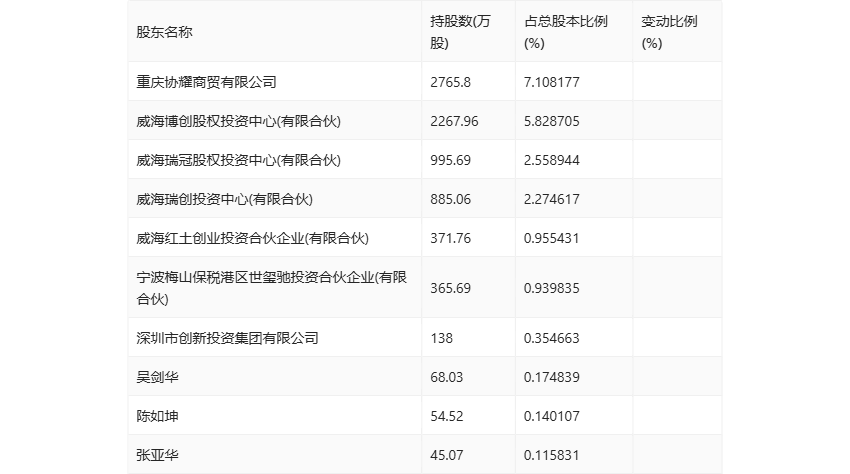Click the percentage 0.140107
Screen dimensions: 850x474
(552, 416)
